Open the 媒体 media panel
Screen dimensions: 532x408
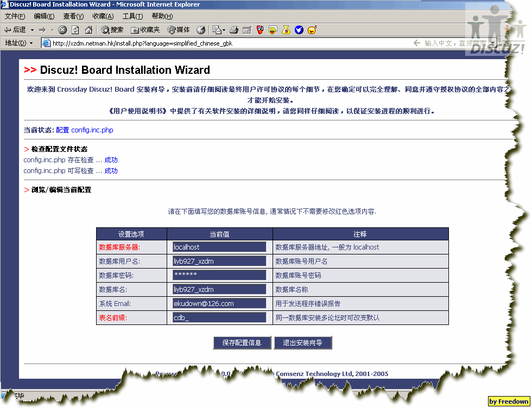pyautogui.click(x=179, y=30)
